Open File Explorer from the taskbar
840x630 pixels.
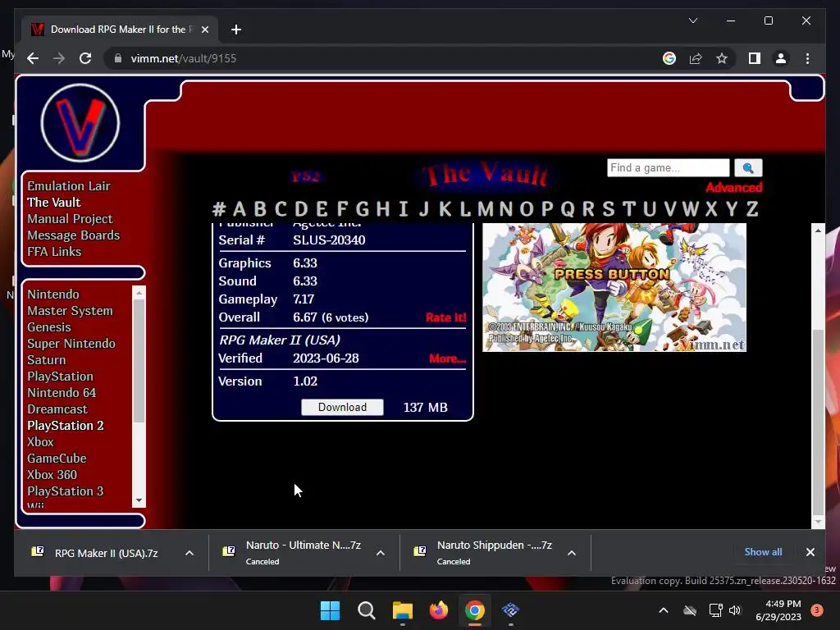402,610
